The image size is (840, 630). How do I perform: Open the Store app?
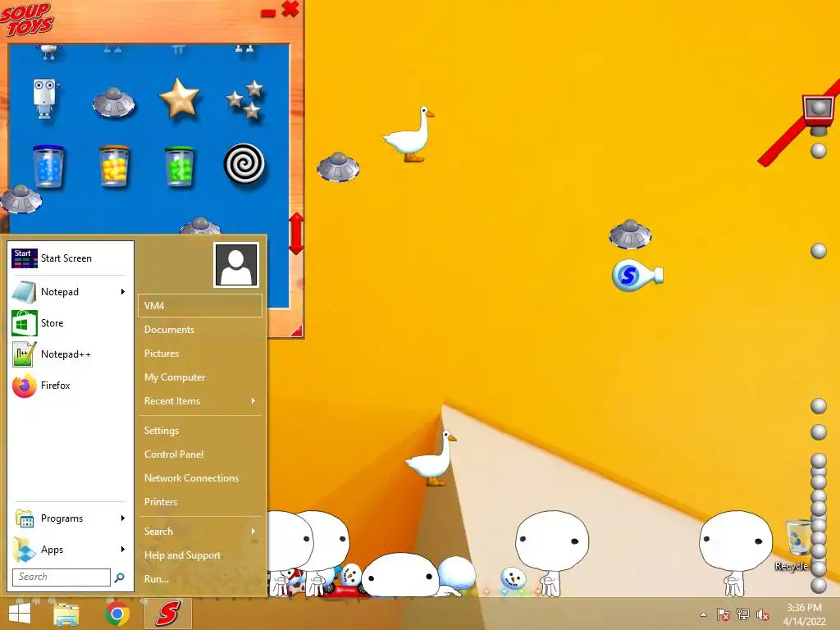point(71,323)
